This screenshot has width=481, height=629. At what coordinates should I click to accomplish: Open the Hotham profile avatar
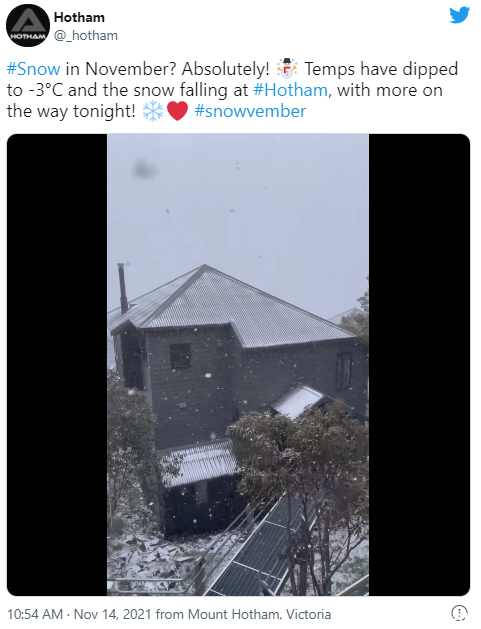(28, 26)
